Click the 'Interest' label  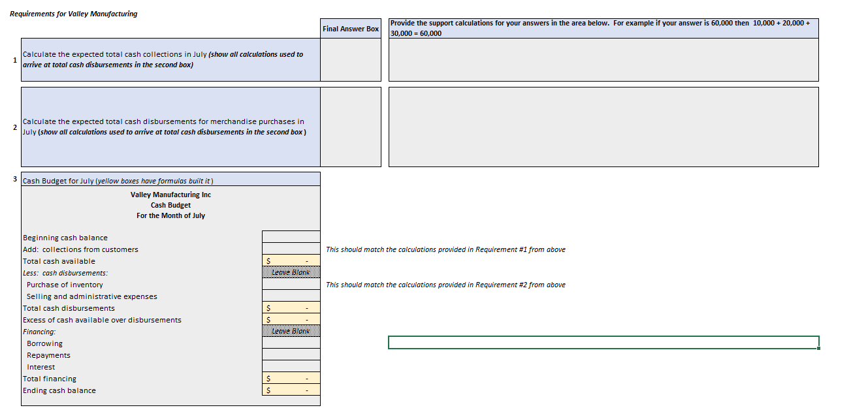[40, 367]
